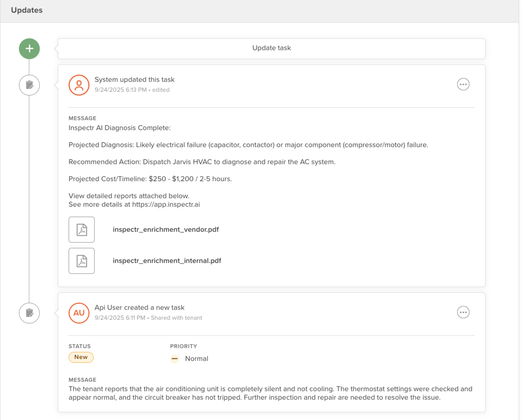The height and width of the screenshot is (420, 528).
Task: Click the green plus add-update button
Action: point(29,49)
